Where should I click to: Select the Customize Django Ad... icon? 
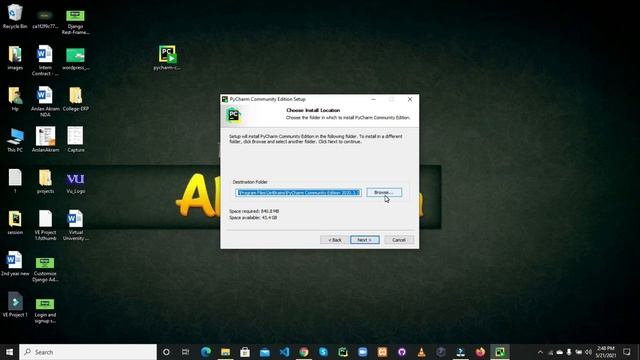(45, 269)
